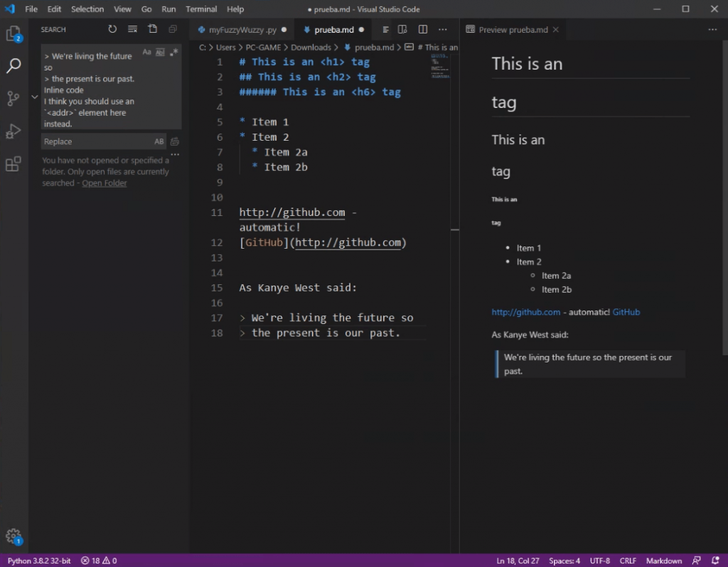Open the Source Control view

[14, 98]
